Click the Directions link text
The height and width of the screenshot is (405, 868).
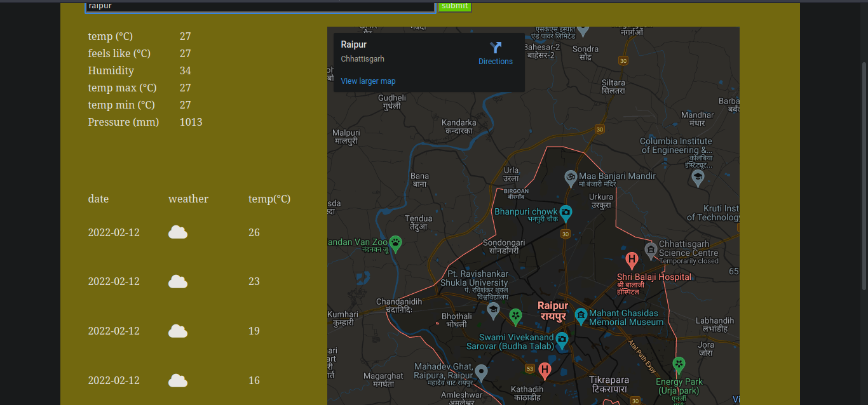tap(496, 62)
